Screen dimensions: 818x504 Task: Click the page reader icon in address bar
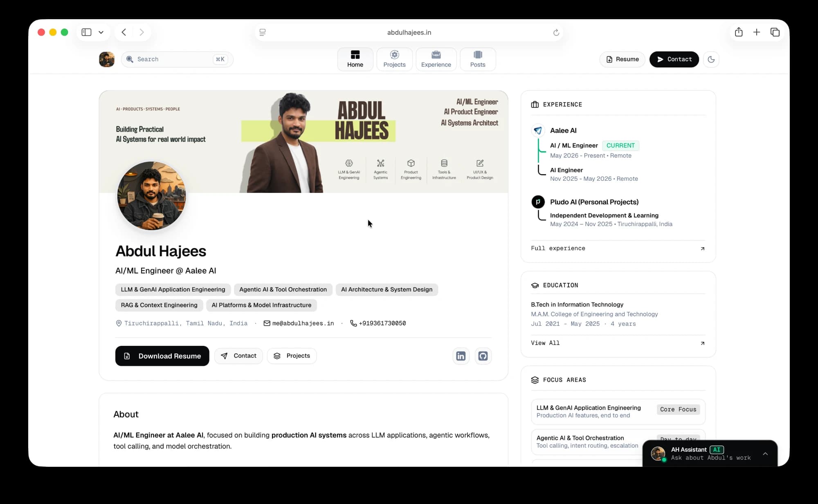click(263, 32)
